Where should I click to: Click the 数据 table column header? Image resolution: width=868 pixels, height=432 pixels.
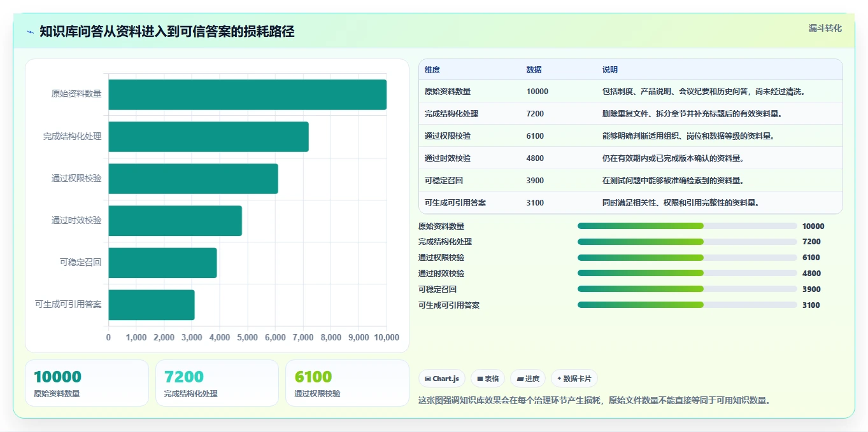(x=534, y=70)
